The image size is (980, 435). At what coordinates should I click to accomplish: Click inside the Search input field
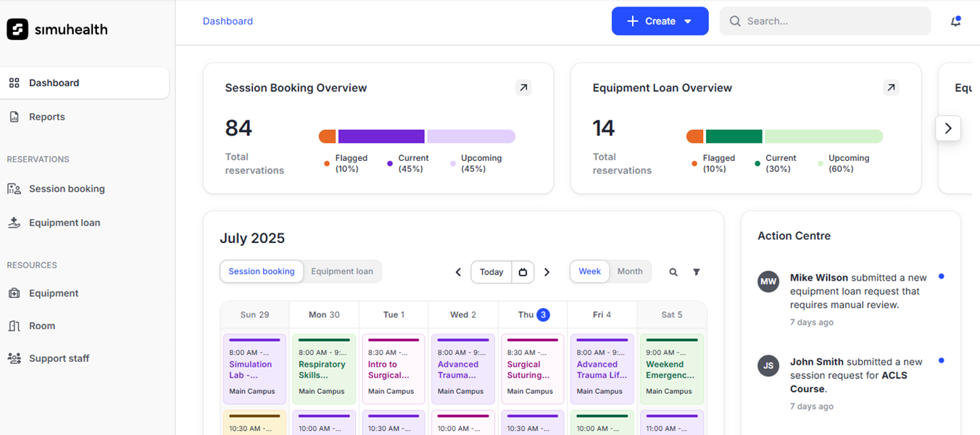point(825,21)
